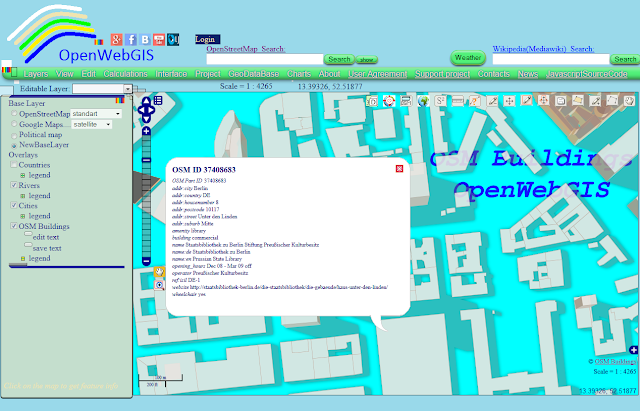Image resolution: width=640 pixels, height=411 pixels.
Task: Select the hand pan tool at toolbar end
Action: pos(630,100)
